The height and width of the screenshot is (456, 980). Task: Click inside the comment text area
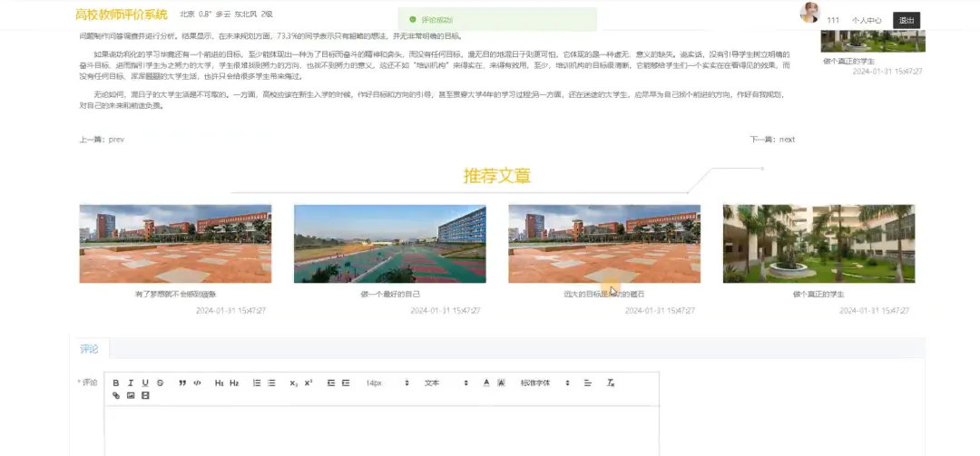381,431
